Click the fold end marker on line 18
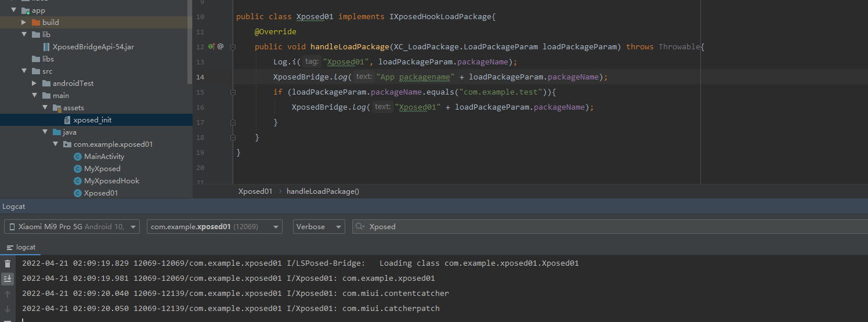 click(x=233, y=138)
